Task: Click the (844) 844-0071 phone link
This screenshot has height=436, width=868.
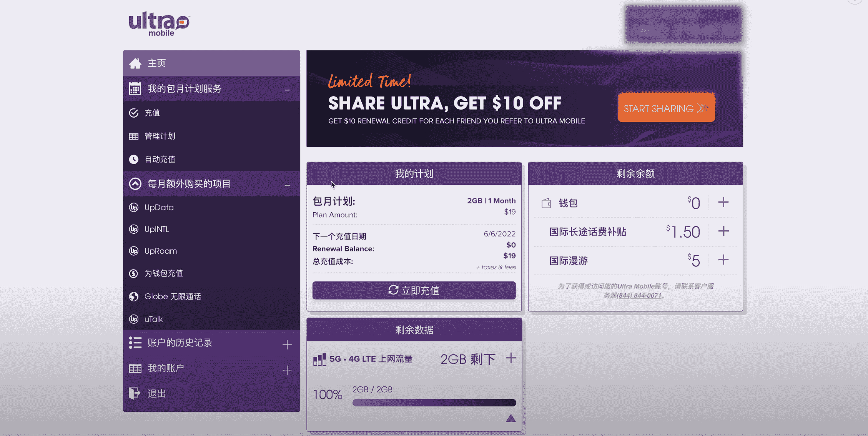Action: [x=639, y=295]
